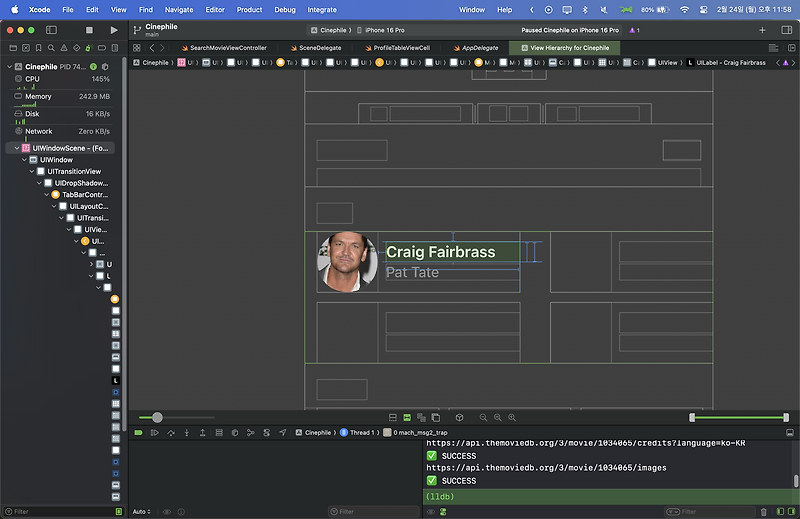Add a new editor tab with plus
The height and width of the screenshot is (519, 800).
762,30
